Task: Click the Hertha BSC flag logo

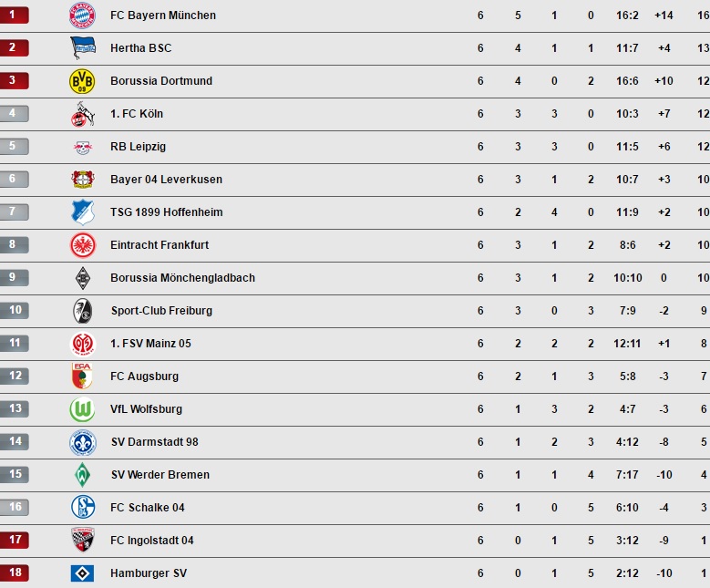Action: (83, 48)
